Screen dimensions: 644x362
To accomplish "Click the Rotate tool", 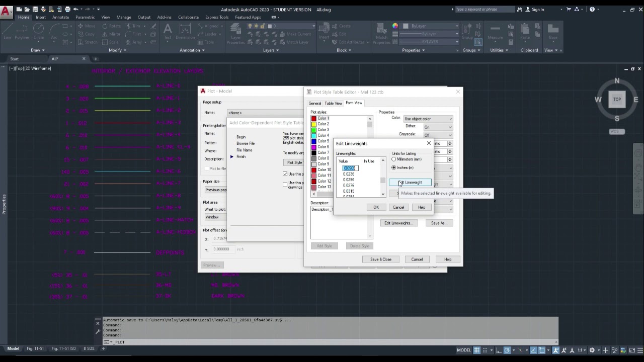I will coord(110,26).
